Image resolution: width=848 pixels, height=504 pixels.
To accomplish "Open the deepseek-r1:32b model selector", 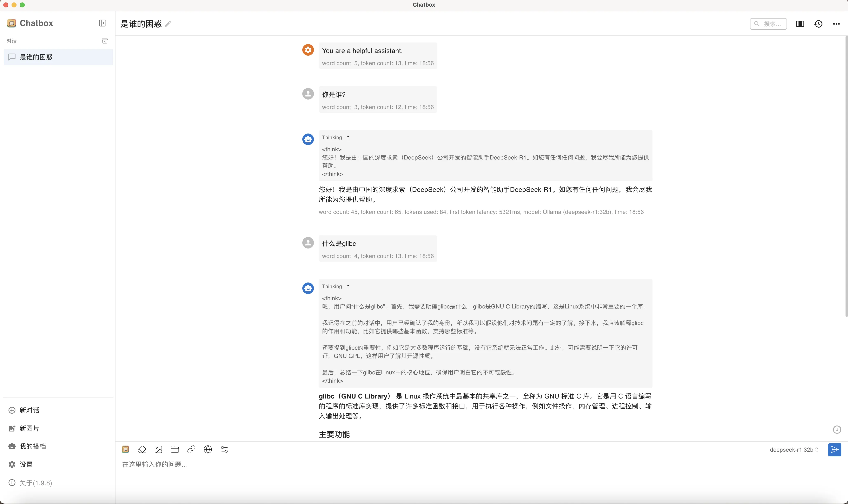I will 794,450.
